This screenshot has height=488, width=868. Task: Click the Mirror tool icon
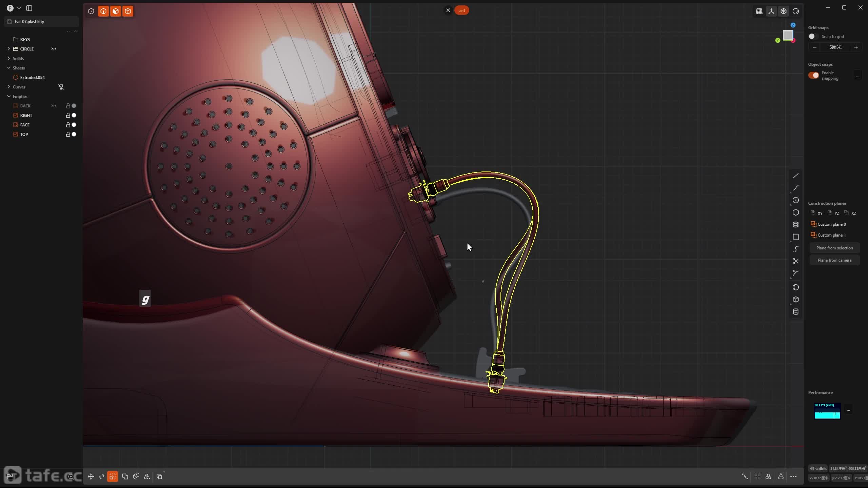[147, 476]
